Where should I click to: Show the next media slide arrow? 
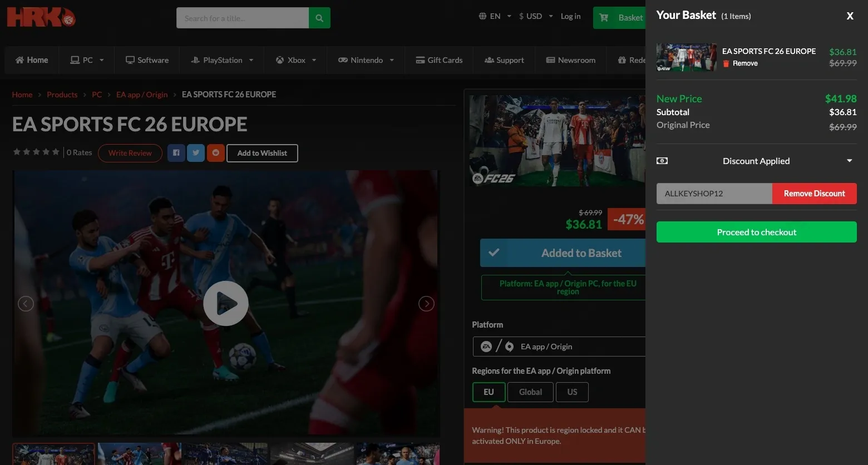[426, 304]
